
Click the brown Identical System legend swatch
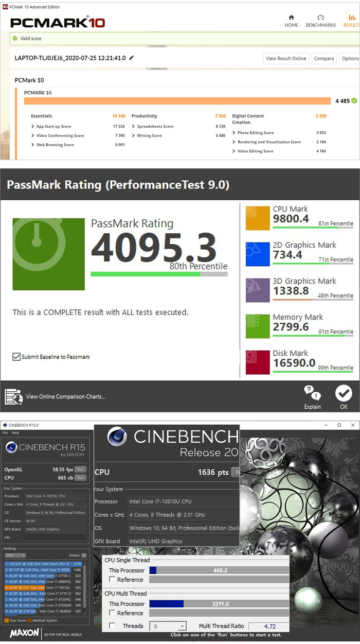pos(30,621)
